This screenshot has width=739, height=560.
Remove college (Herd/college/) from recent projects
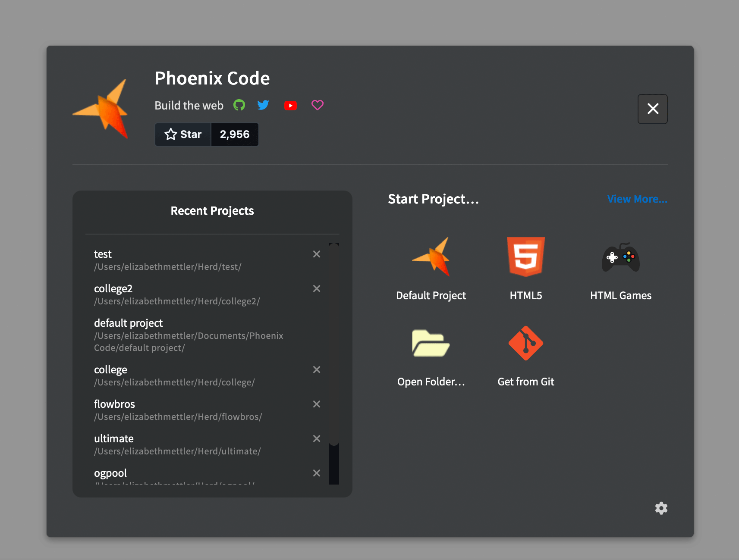tap(317, 370)
